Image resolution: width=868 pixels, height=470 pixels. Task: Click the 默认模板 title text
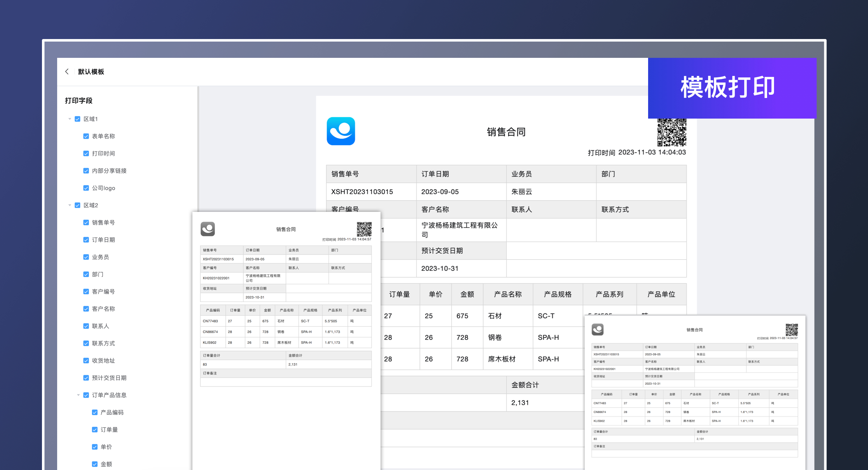[x=91, y=72]
